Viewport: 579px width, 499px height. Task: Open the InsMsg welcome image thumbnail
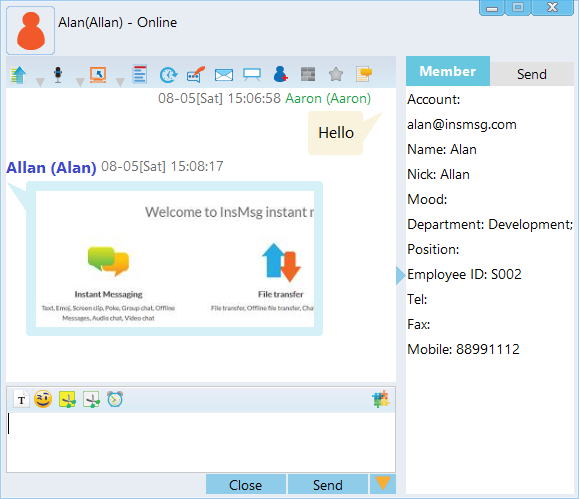[175, 259]
